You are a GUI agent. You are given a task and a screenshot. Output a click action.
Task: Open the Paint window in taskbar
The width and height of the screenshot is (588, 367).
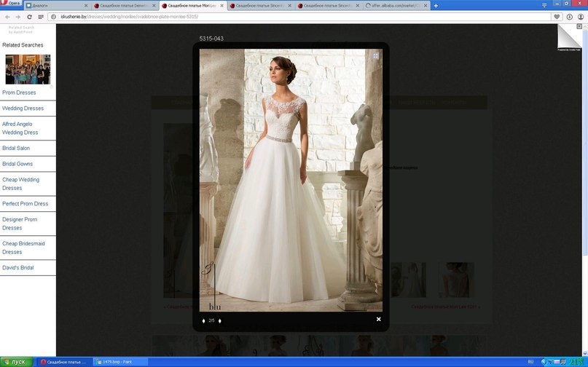(x=117, y=362)
